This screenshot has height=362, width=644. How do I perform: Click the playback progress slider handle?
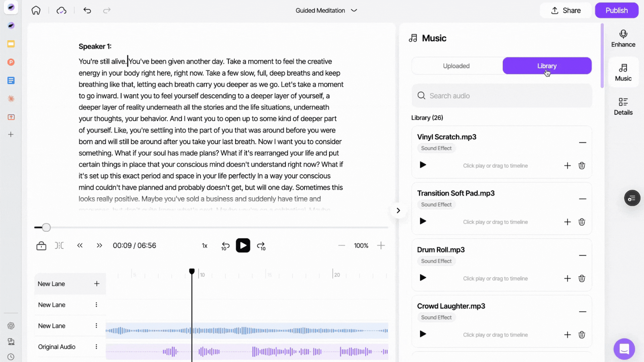[x=46, y=228]
